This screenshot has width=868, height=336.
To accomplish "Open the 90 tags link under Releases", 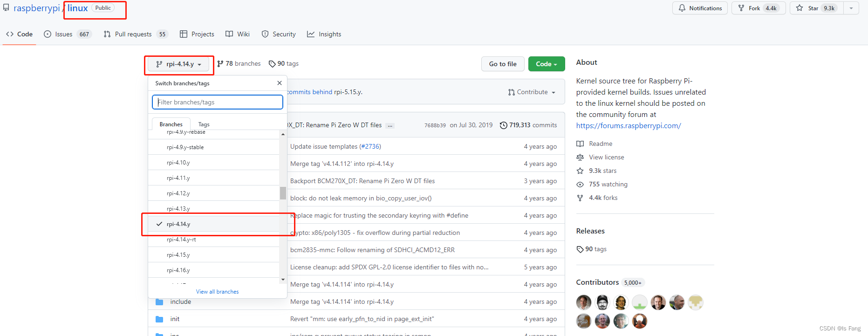I will [x=592, y=249].
